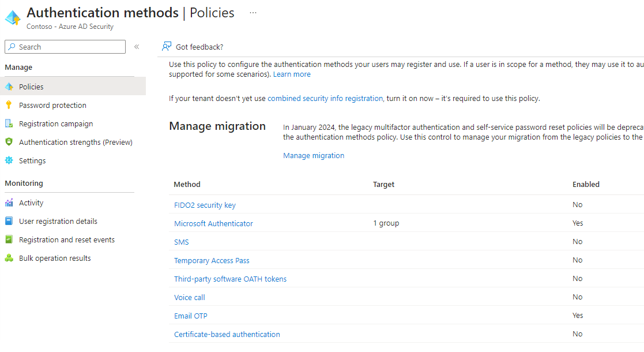Open FIDO2 security key settings
Screen dimensions: 644x352
coord(205,205)
